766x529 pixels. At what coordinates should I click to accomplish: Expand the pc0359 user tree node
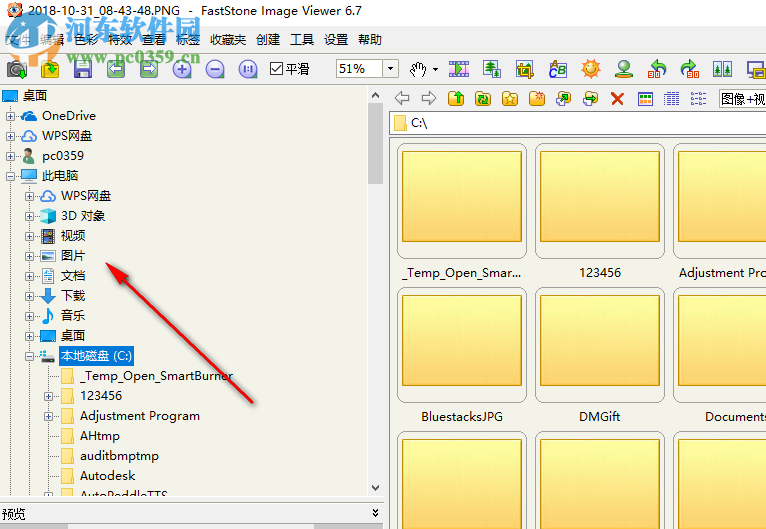(x=10, y=156)
